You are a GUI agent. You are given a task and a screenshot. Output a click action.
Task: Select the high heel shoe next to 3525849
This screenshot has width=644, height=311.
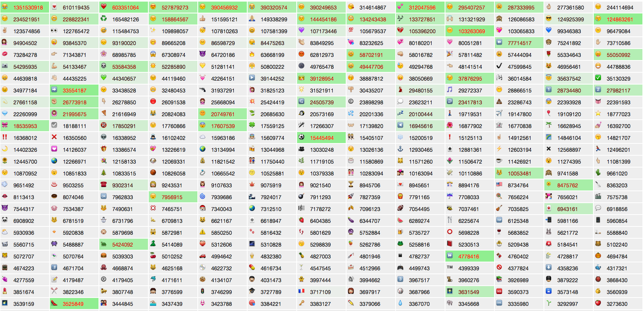54,303
